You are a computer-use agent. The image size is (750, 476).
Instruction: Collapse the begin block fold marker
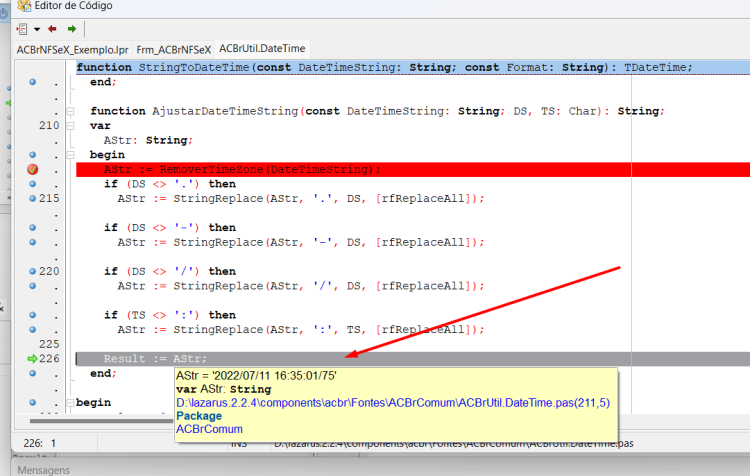pos(70,155)
